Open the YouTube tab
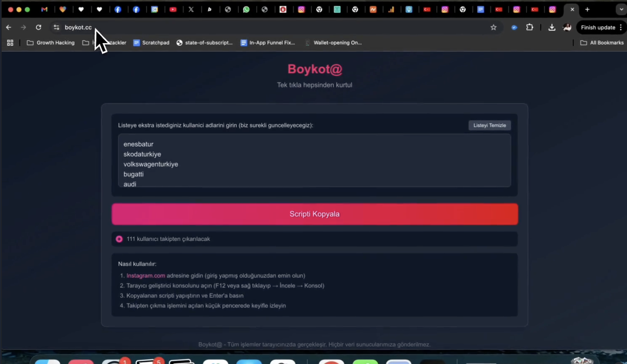 click(173, 9)
